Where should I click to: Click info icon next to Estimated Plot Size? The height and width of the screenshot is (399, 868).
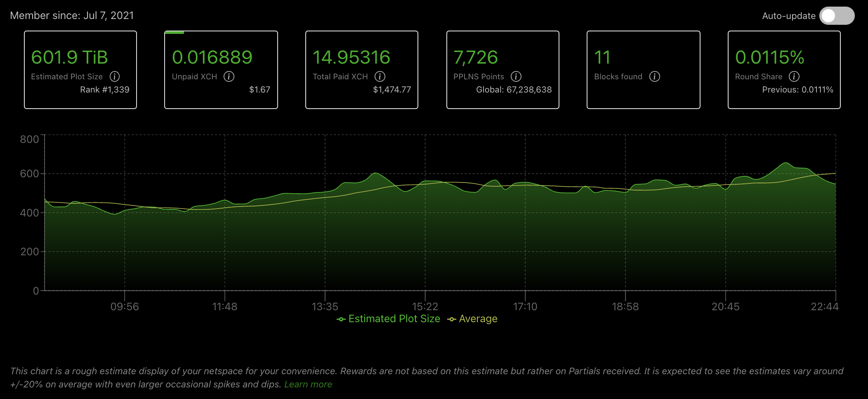click(x=115, y=76)
